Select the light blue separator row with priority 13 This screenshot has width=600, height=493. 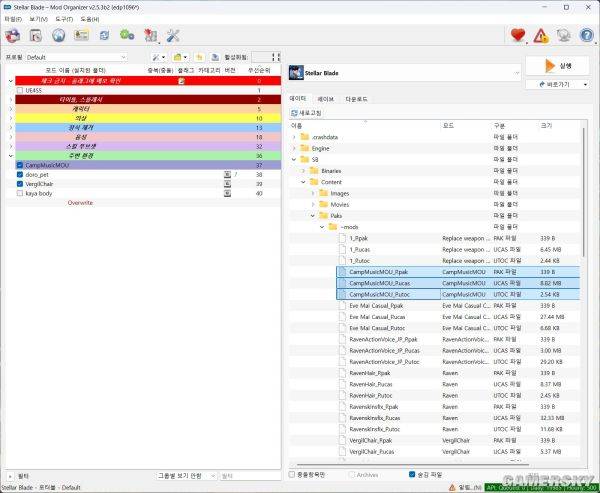click(148, 127)
